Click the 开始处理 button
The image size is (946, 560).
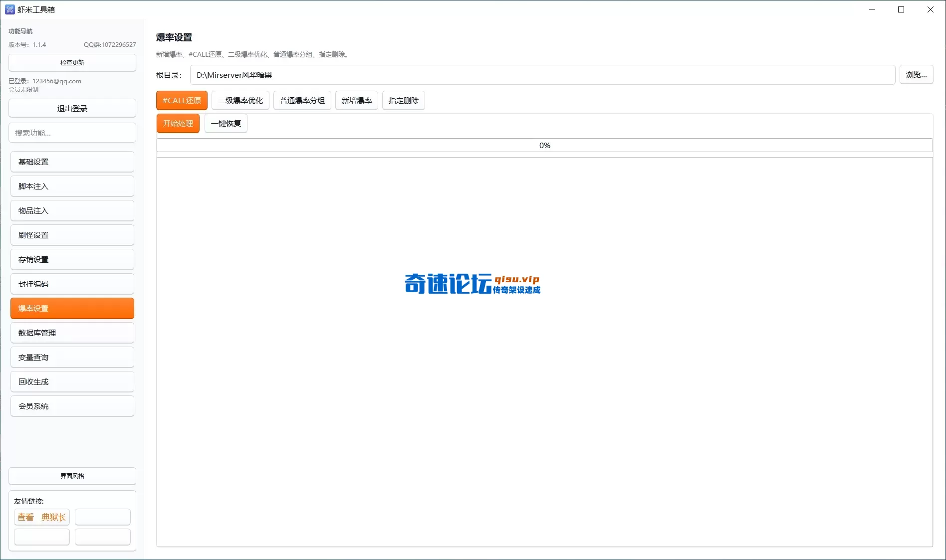[178, 123]
